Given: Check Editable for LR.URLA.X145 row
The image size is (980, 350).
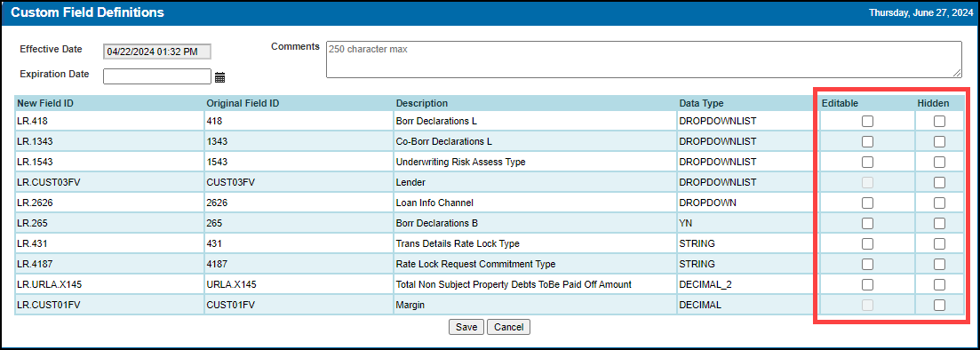Looking at the screenshot, I should click(x=867, y=284).
